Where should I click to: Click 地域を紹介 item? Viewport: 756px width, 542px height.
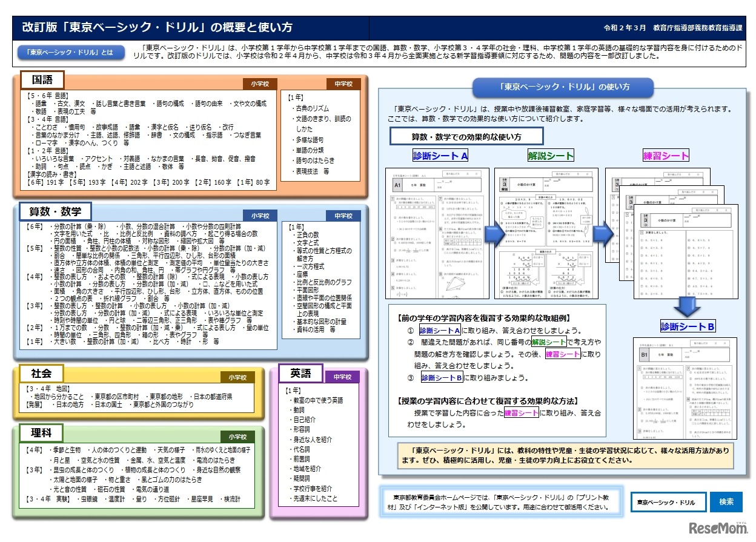click(x=308, y=469)
